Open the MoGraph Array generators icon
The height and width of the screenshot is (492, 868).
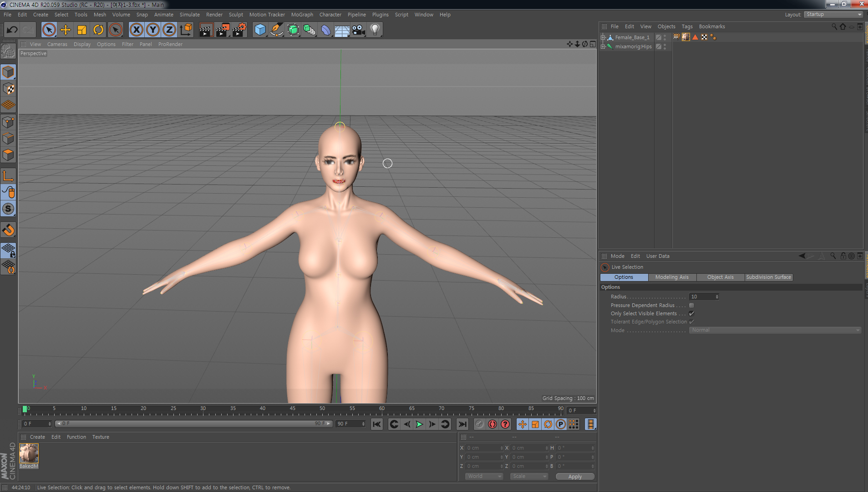309,30
